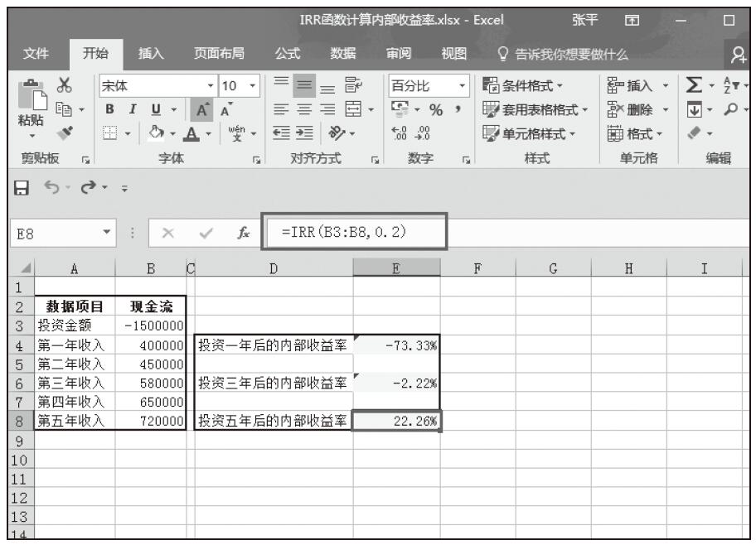The width and height of the screenshot is (756, 545).
Task: Open the number format dropdown 百分比
Action: tap(424, 85)
